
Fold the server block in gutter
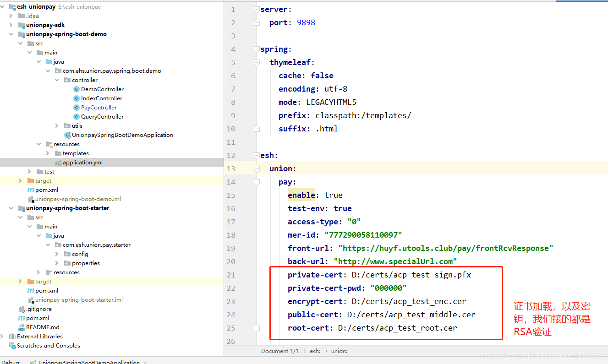tap(257, 9)
